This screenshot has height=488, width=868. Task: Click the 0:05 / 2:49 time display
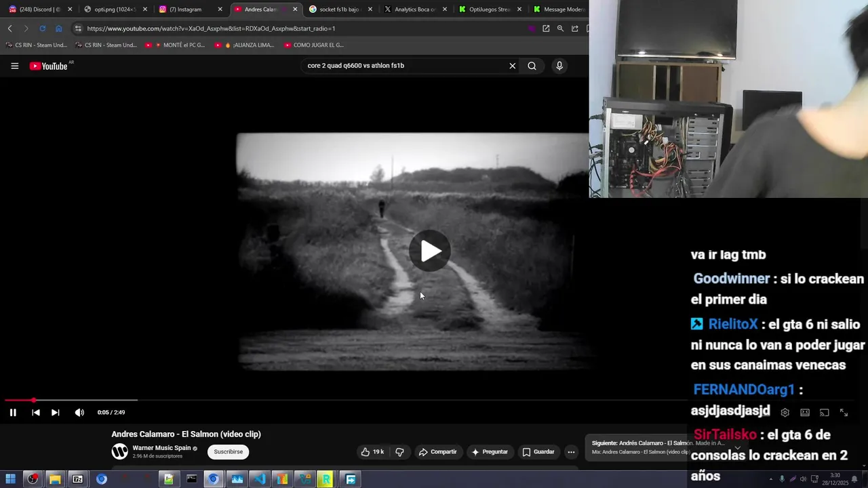(111, 412)
